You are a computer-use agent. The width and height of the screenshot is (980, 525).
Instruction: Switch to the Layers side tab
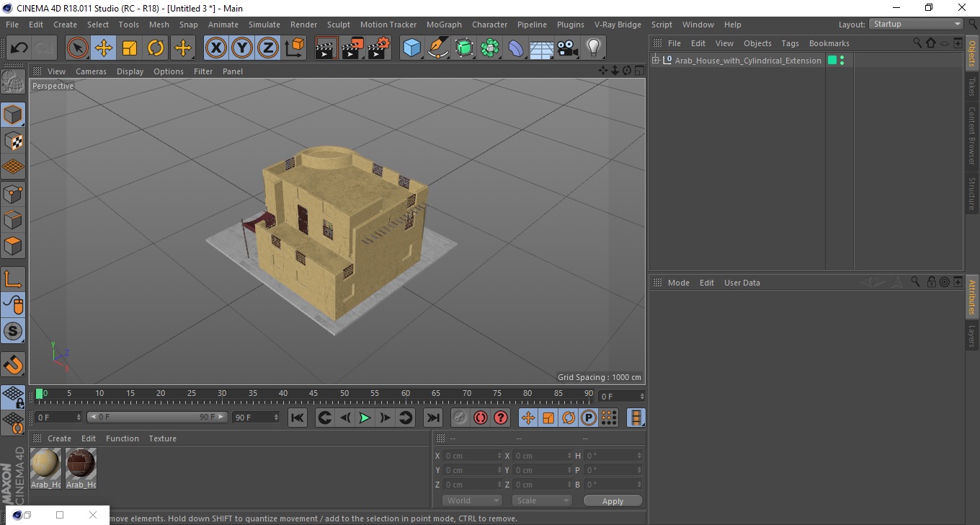click(x=972, y=336)
